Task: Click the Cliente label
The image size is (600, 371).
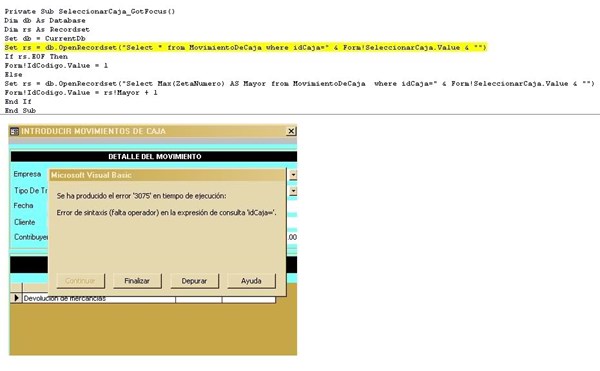Action: point(24,222)
